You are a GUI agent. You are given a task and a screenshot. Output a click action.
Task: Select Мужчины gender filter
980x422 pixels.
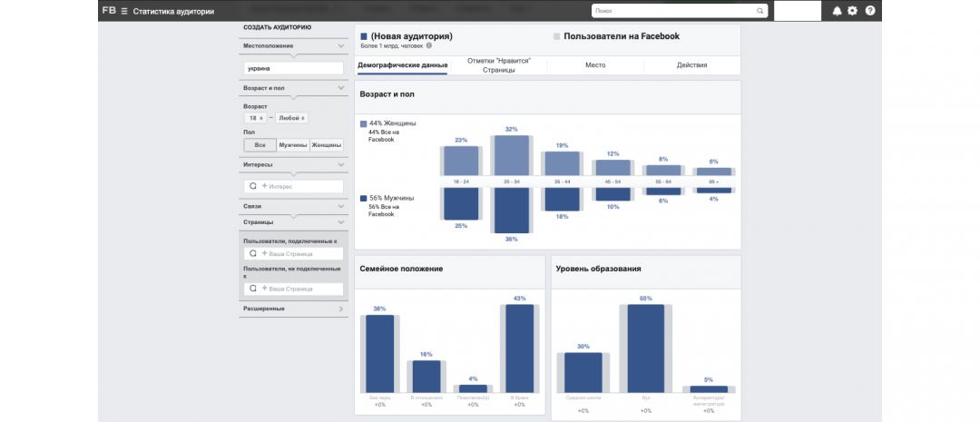(x=293, y=145)
